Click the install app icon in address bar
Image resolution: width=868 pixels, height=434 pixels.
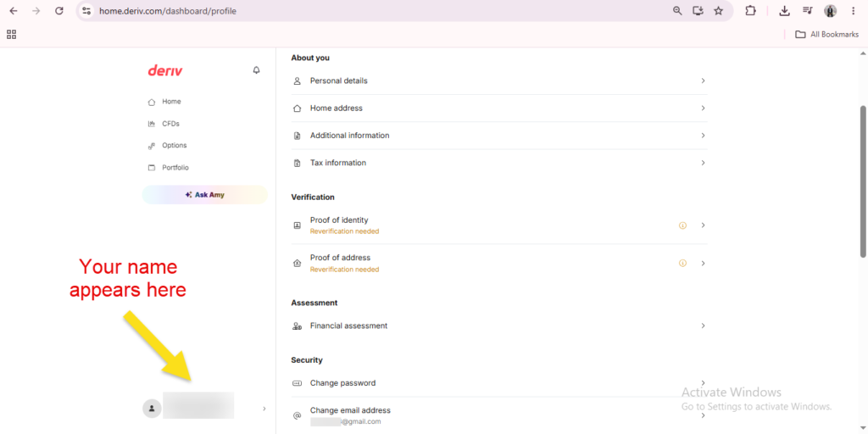[698, 10]
